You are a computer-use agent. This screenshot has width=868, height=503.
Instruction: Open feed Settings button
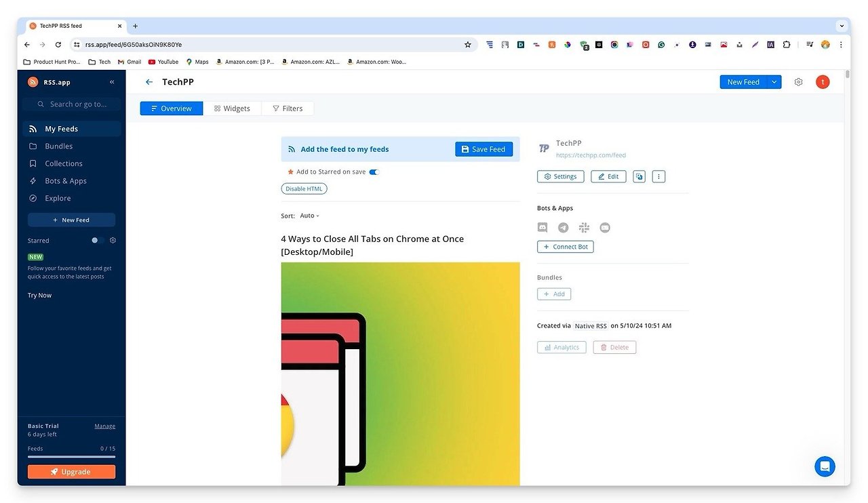coord(560,176)
